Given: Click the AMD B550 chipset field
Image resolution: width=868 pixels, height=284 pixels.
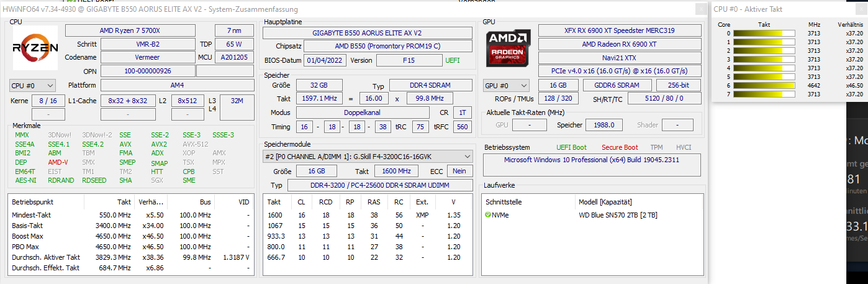Looking at the screenshot, I should [387, 47].
